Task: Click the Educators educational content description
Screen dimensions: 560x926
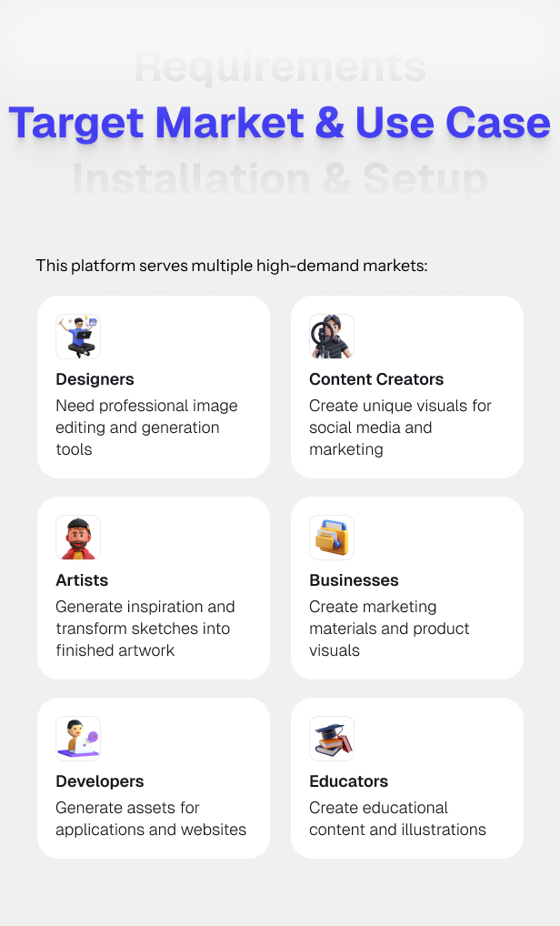Action: pos(397,819)
